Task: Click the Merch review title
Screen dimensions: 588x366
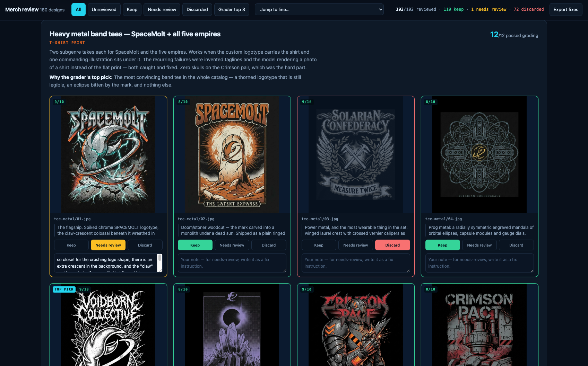Action: 22,10
